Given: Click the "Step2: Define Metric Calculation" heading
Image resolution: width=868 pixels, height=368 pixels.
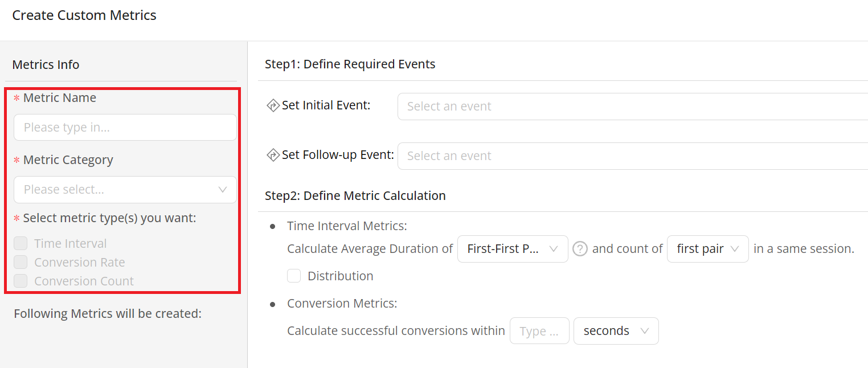Looking at the screenshot, I should 355,196.
